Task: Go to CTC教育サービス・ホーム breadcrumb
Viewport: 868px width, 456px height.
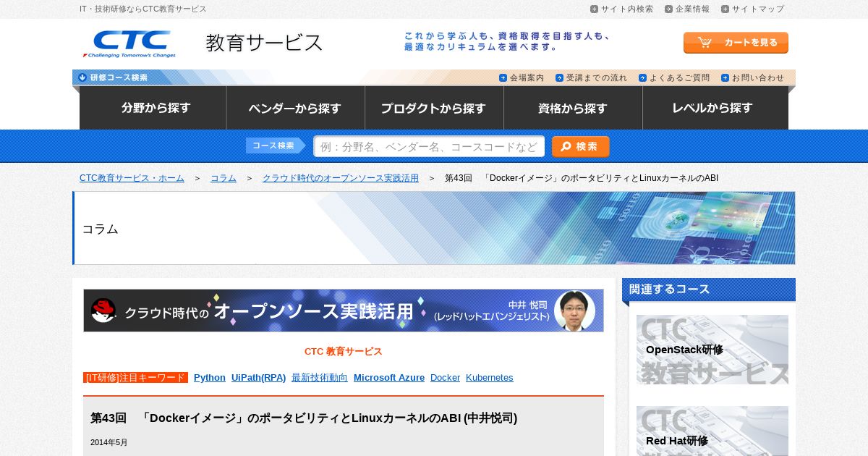Action: [132, 178]
